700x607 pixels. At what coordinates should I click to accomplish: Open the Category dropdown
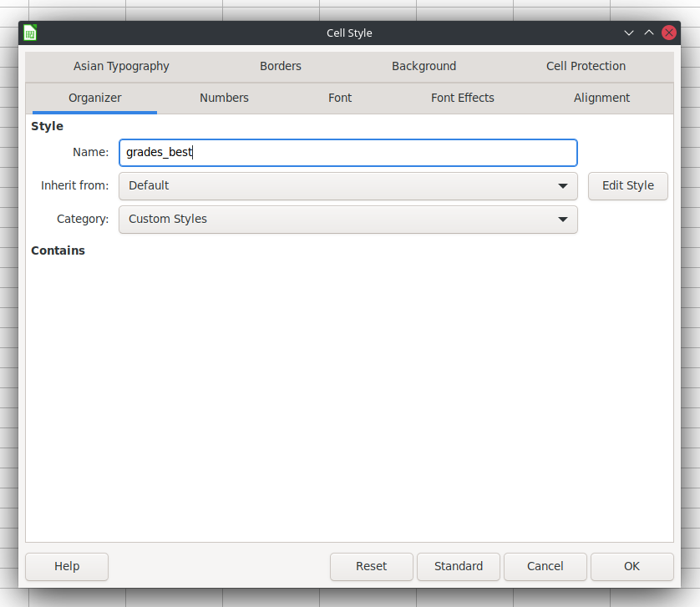point(348,219)
